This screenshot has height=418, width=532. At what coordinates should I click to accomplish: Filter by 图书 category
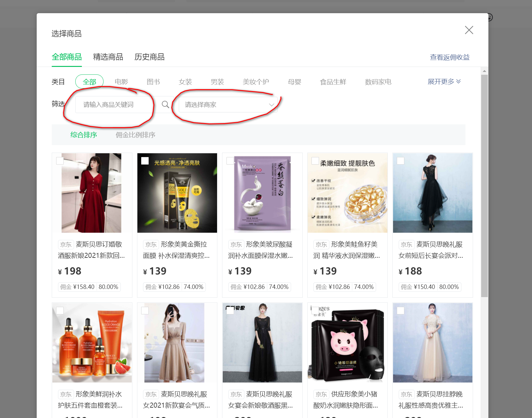[x=153, y=82]
